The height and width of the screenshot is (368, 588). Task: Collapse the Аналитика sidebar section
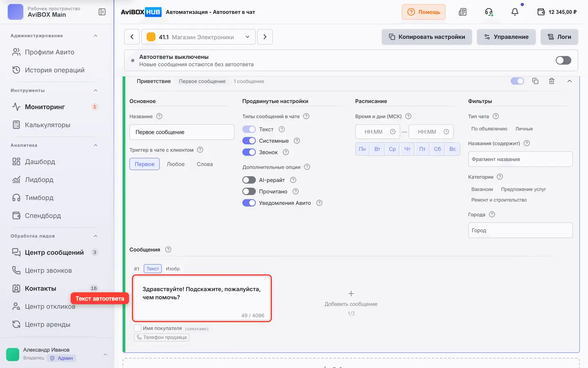[96, 145]
